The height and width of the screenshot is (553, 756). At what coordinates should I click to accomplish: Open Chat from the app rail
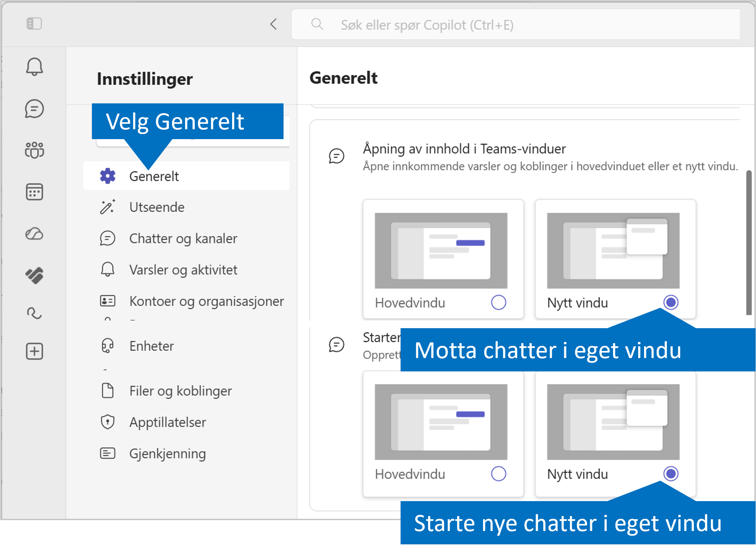click(x=35, y=109)
